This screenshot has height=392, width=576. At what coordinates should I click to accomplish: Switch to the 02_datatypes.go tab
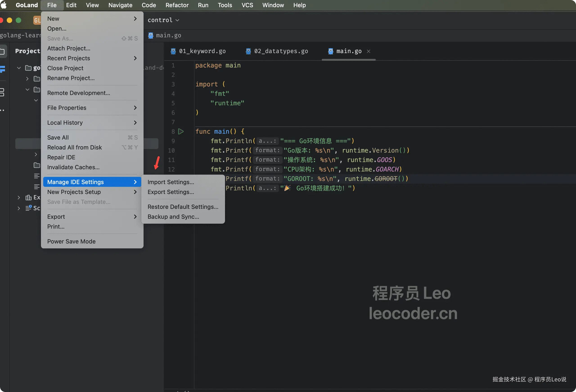[277, 51]
